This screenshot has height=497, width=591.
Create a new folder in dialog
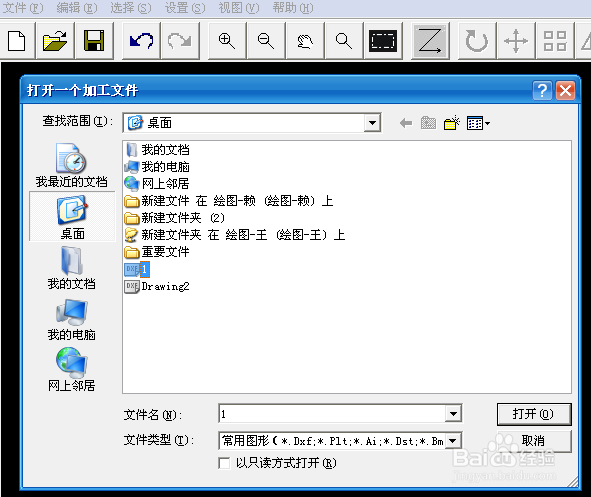click(x=452, y=123)
